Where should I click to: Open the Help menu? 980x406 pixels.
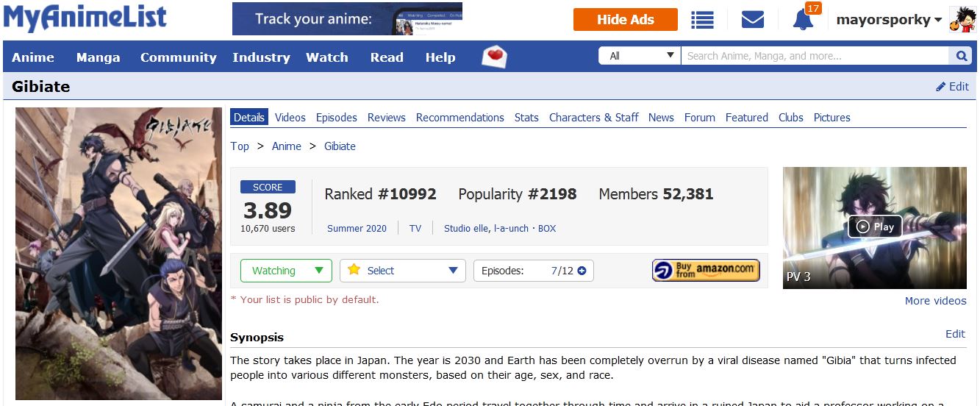click(440, 57)
